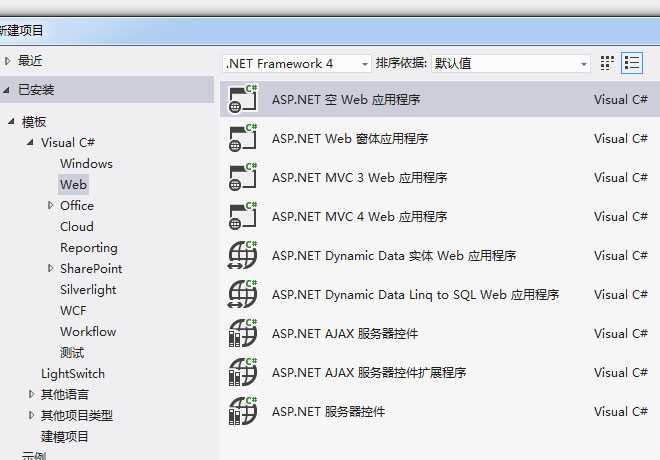Image resolution: width=660 pixels, height=460 pixels.
Task: Select the 建模项目 category
Action: [x=64, y=436]
